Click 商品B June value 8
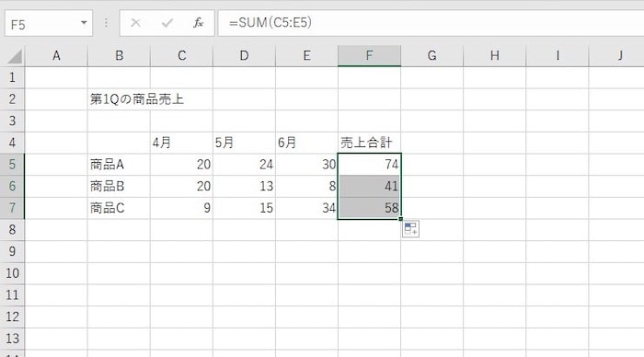Screen dimensions: 644x357 (x=306, y=186)
